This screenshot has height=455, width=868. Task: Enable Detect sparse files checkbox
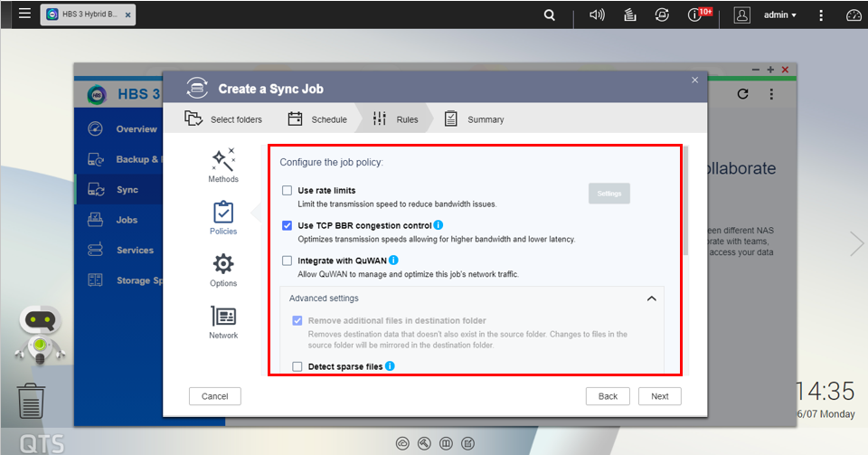coord(297,366)
